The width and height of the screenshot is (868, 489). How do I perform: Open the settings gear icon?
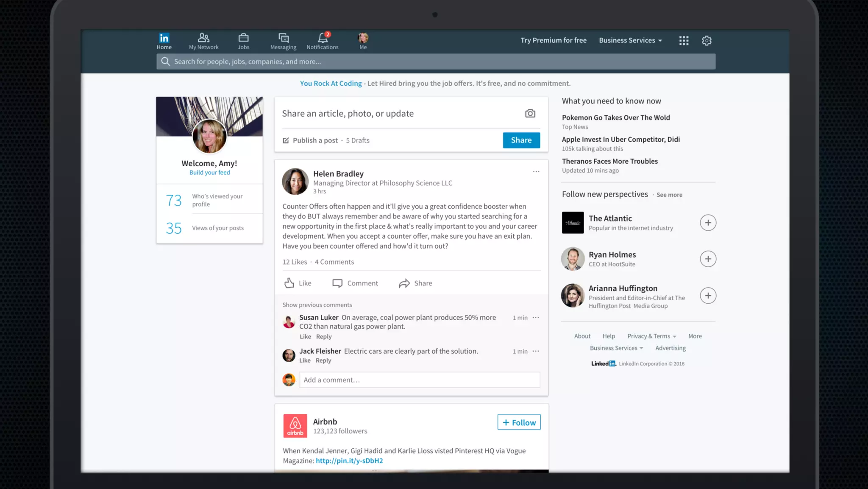point(707,41)
